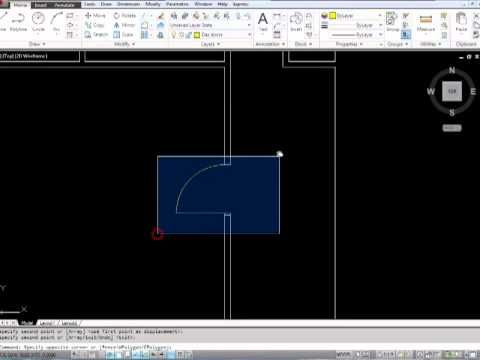480x360 pixels.
Task: Toggle the layer on/off lightbulb icon
Action: [x=174, y=35]
